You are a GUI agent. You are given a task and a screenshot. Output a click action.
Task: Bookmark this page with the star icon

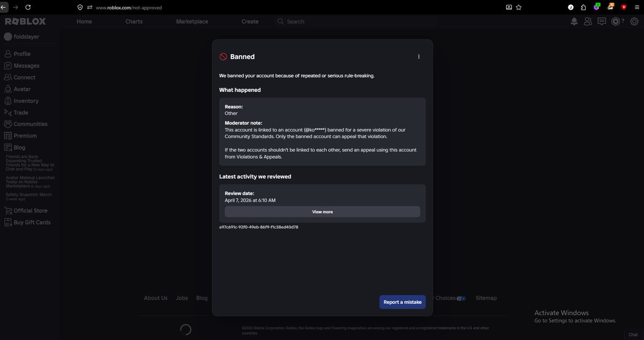click(x=518, y=8)
